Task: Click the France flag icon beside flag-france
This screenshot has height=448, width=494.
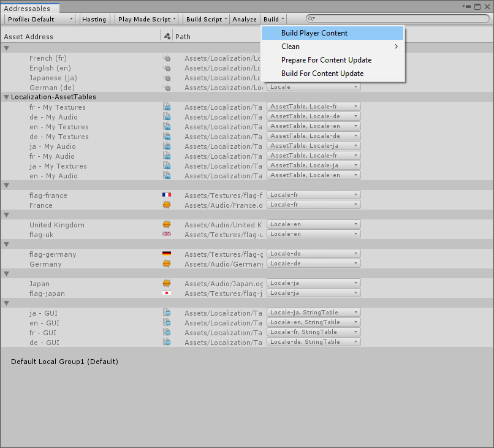Action: click(x=167, y=195)
